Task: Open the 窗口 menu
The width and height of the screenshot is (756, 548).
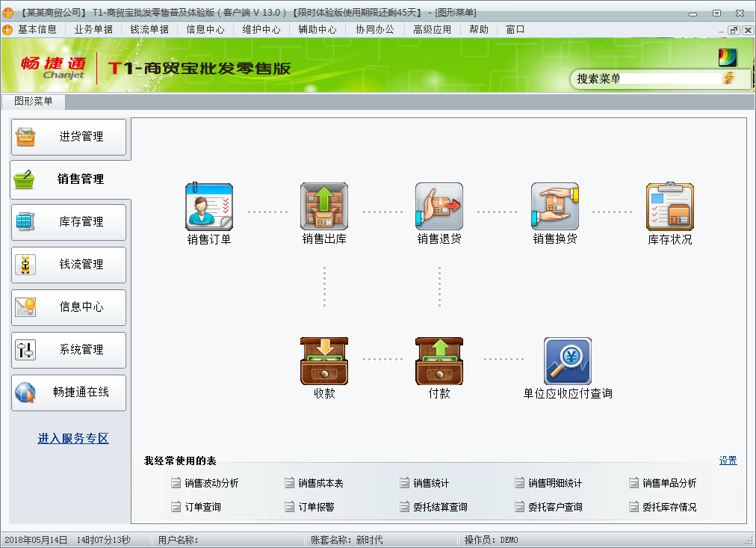Action: coord(515,29)
